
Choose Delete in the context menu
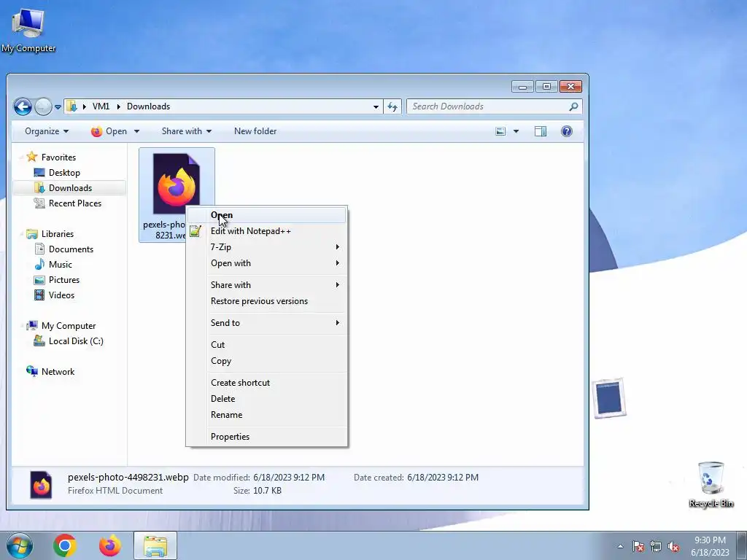point(267,399)
